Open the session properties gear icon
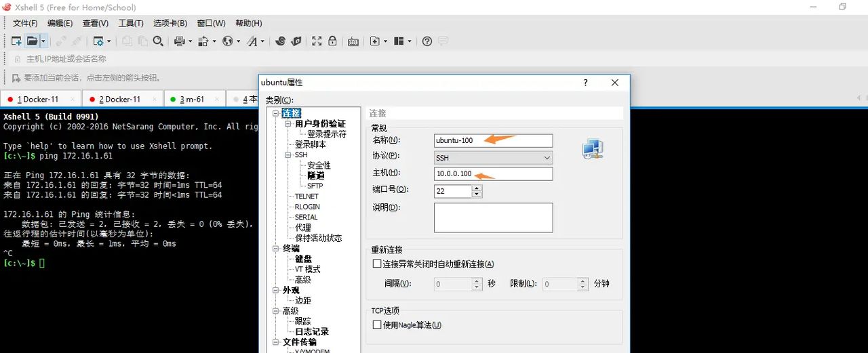The height and width of the screenshot is (353, 868). [98, 41]
